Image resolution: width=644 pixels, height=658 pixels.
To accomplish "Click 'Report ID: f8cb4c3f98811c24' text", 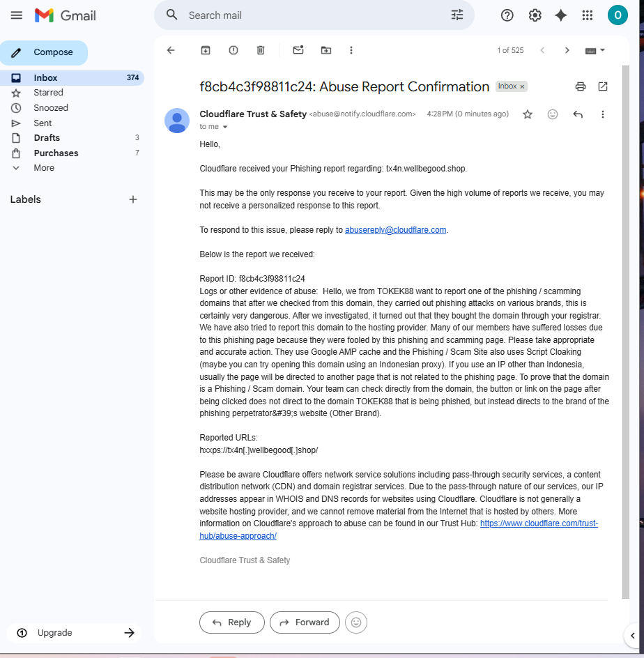I will [x=252, y=279].
